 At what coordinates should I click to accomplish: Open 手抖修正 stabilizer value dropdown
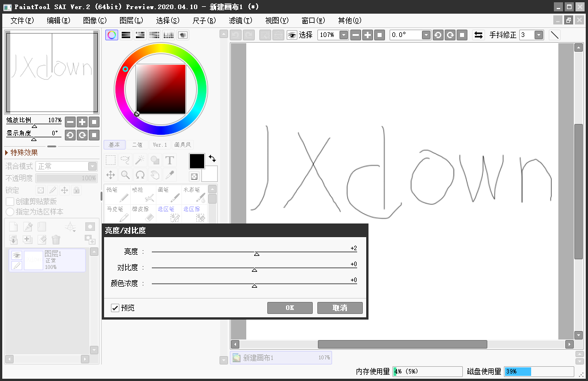click(x=539, y=35)
